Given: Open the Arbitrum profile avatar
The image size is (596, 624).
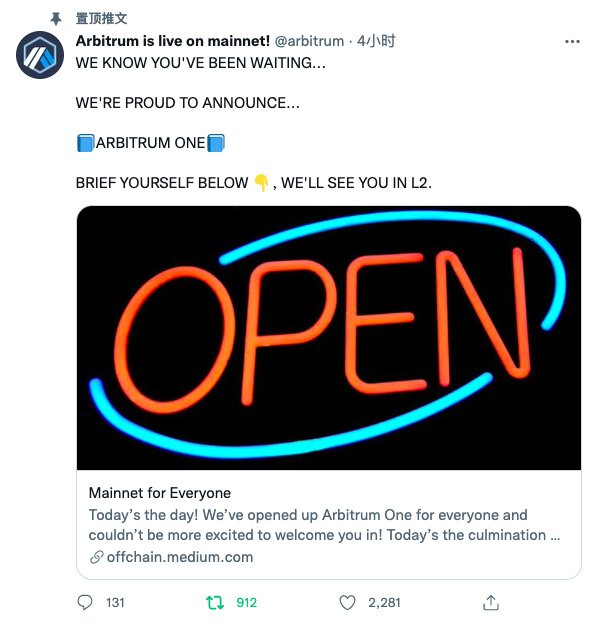Looking at the screenshot, I should click(40, 55).
